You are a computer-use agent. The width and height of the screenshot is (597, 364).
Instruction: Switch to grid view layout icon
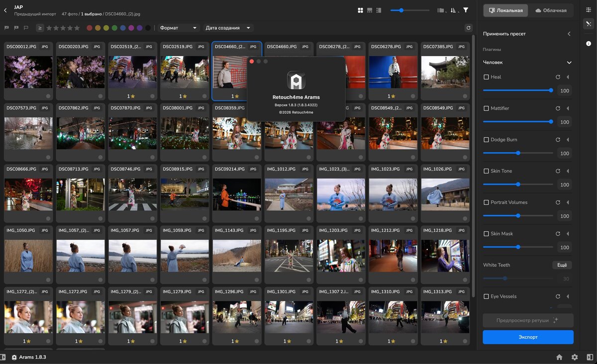pyautogui.click(x=360, y=10)
